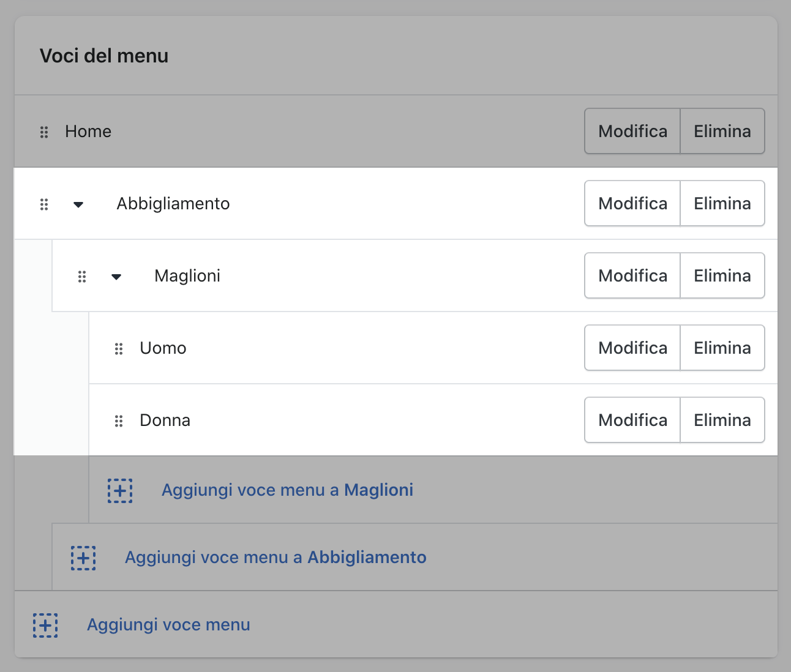Collapse the Maglioni submenu arrow
Screen dimensions: 791x672
click(x=116, y=277)
